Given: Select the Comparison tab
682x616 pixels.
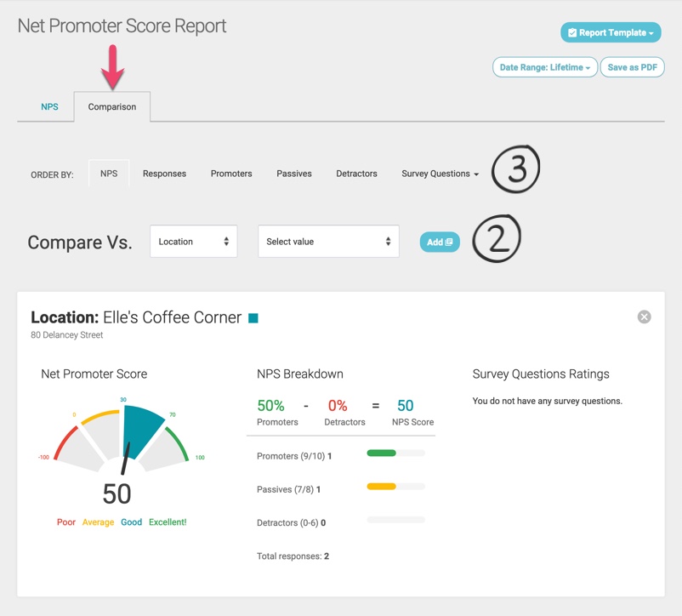Looking at the screenshot, I should click(x=112, y=107).
